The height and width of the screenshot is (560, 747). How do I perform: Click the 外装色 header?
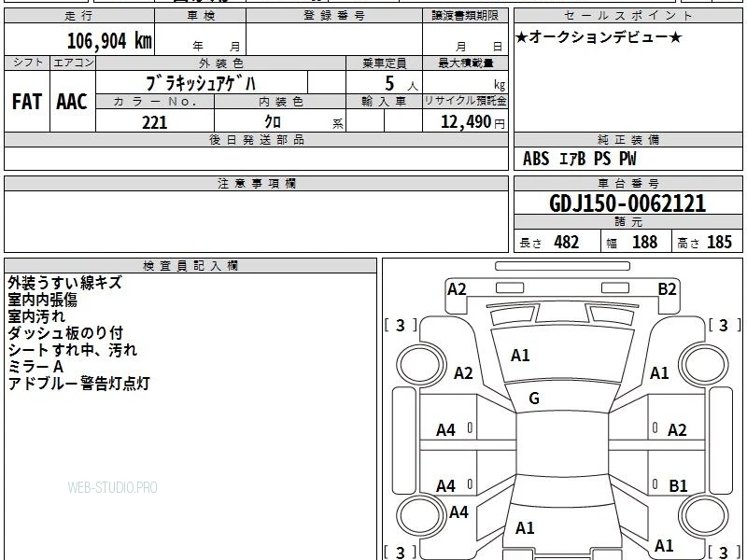[221, 63]
